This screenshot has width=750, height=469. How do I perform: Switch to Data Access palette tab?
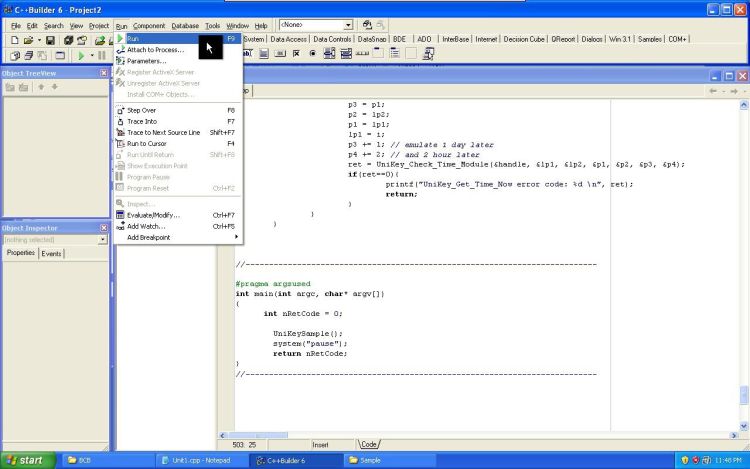[x=288, y=39]
